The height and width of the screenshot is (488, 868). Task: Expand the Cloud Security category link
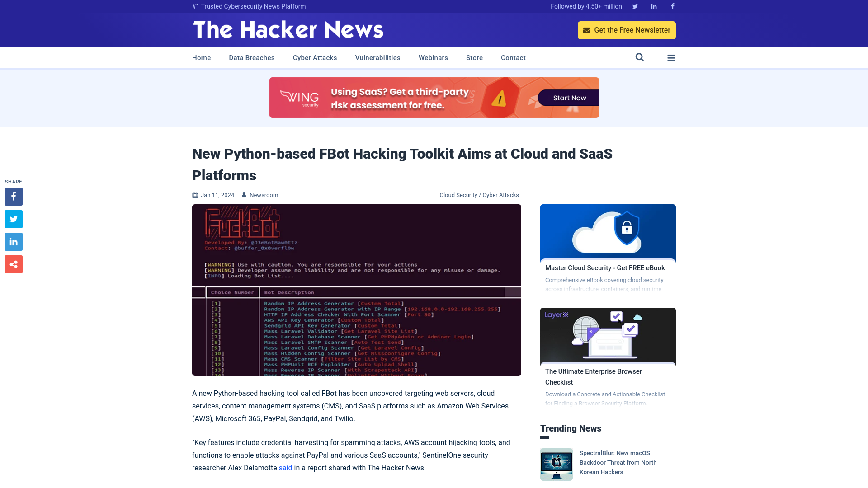458,195
